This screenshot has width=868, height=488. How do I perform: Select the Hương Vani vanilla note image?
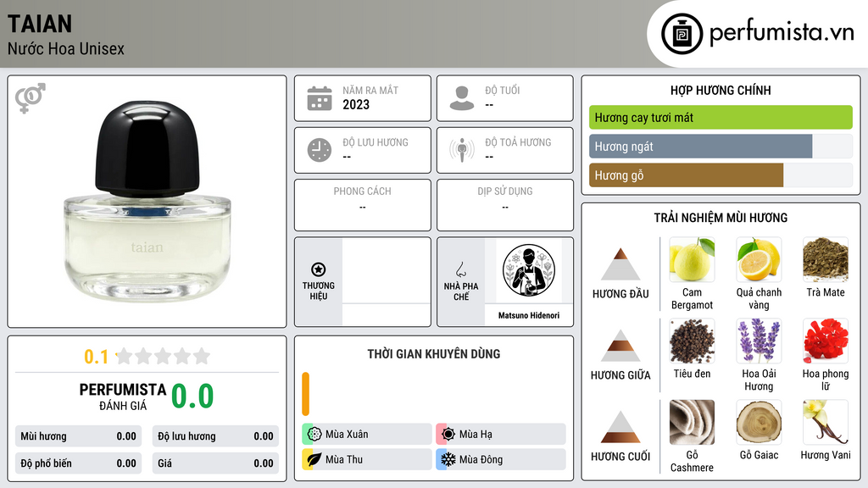click(x=826, y=423)
